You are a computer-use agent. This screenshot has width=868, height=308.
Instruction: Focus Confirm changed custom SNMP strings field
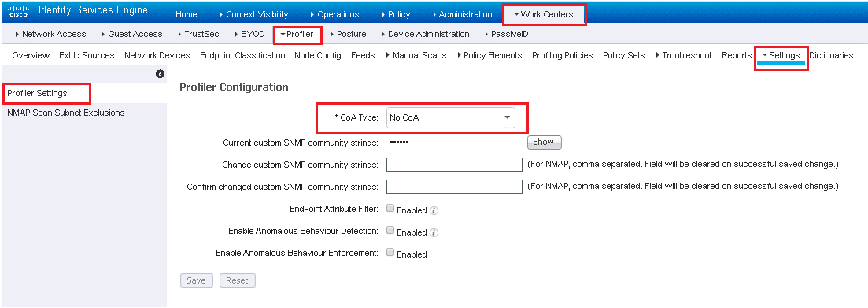(x=455, y=187)
